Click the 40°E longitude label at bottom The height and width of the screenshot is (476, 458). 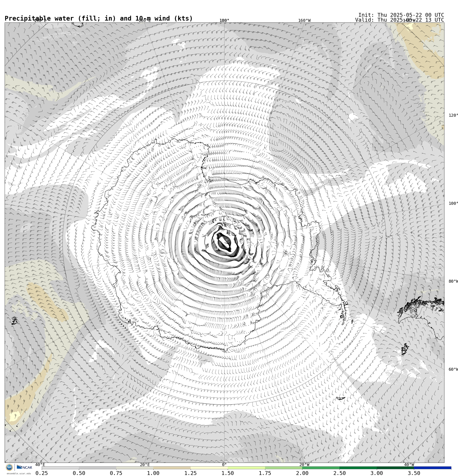coord(40,465)
